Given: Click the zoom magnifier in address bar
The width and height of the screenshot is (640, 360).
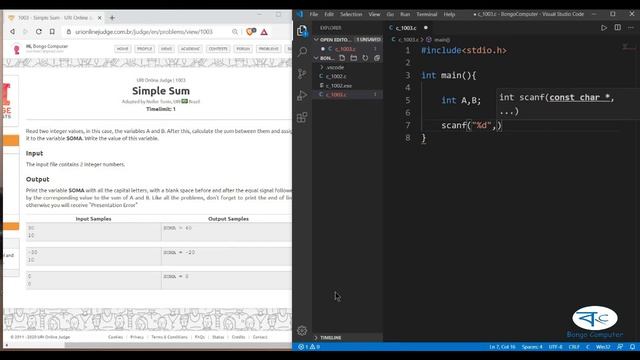Looking at the screenshot, I should [235, 31].
